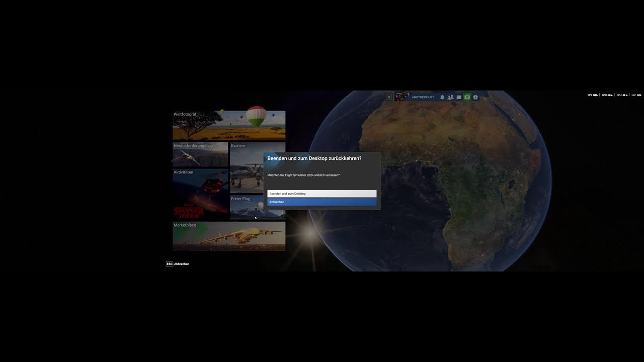Click the ANDYDERPILOT username

pyautogui.click(x=423, y=97)
